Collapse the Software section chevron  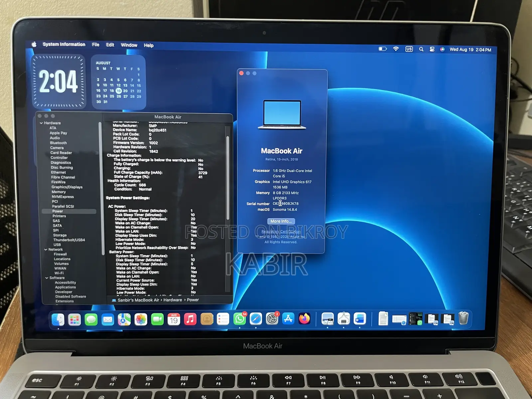tap(47, 278)
